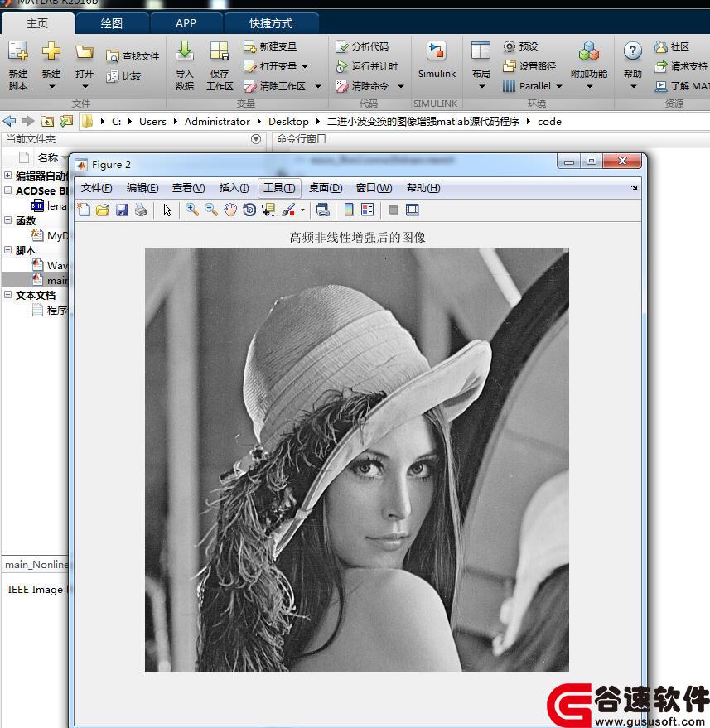Select the Zoom Out tool in Figure 2
The image size is (710, 728).
[x=211, y=210]
